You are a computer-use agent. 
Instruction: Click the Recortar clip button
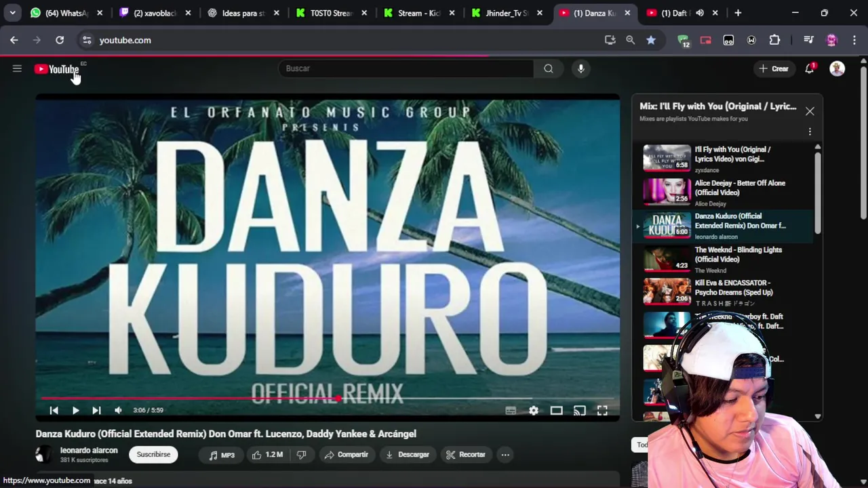[x=465, y=455]
